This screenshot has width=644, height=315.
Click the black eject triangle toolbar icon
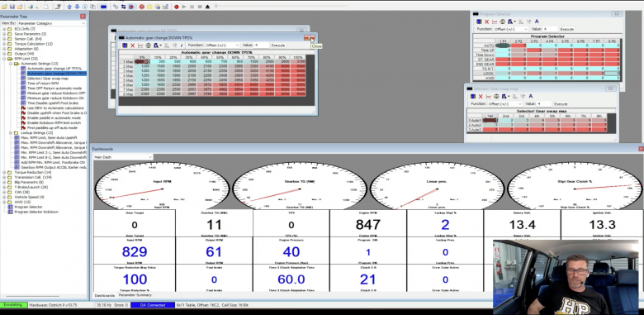tap(207, 7)
